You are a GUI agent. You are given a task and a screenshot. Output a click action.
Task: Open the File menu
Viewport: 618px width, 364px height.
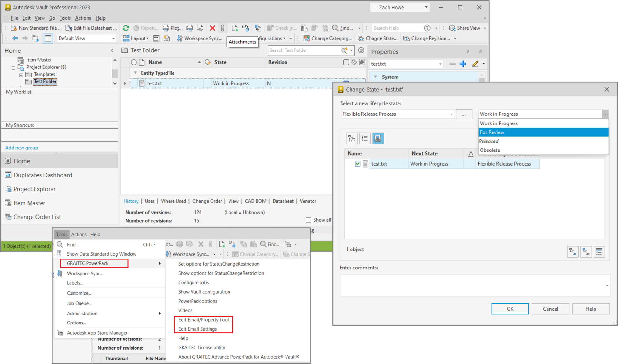click(14, 18)
